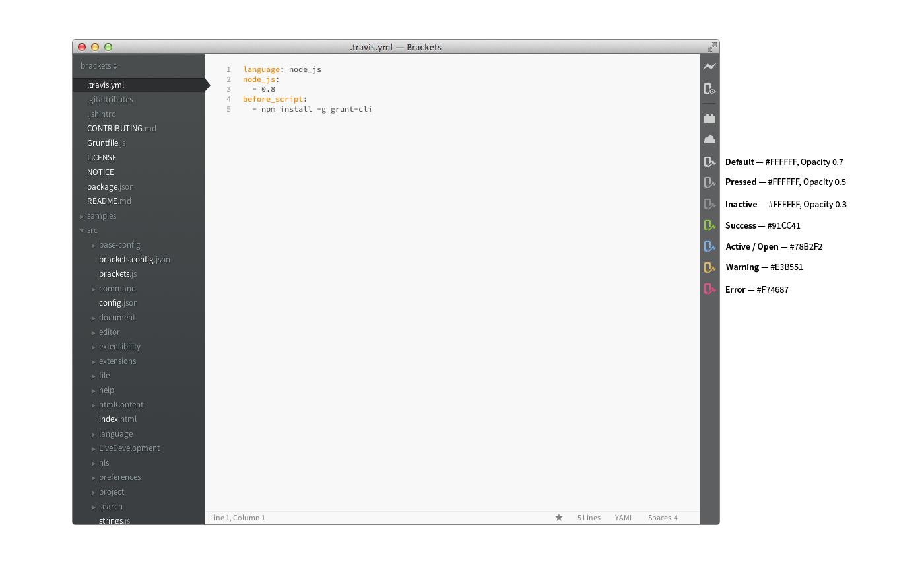Click the '- 0.8' code line
Screen dimensions: 924x564
point(263,89)
